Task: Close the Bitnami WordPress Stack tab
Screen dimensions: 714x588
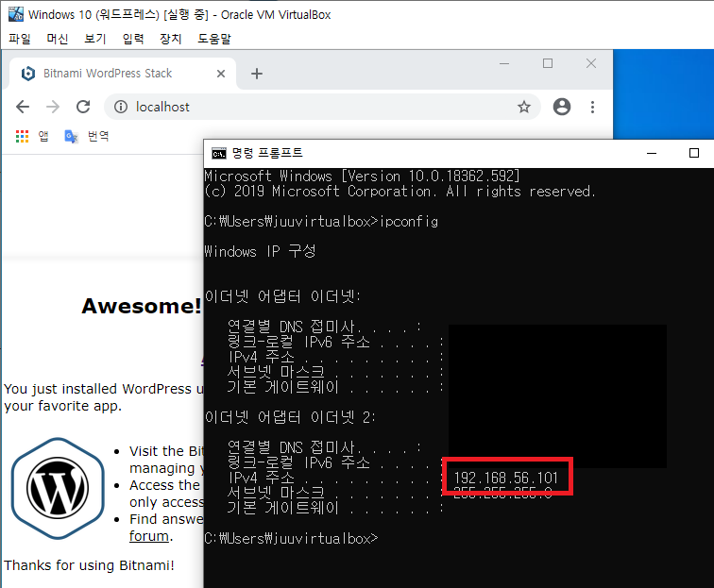Action: coord(221,74)
